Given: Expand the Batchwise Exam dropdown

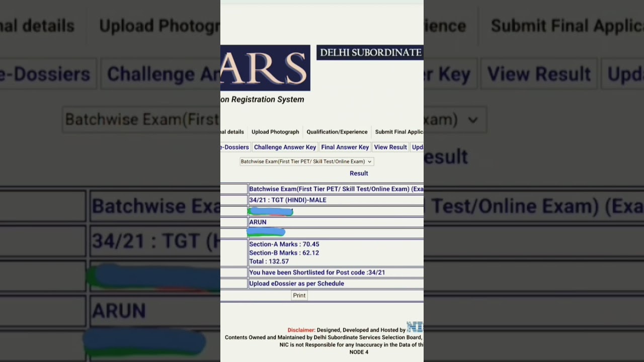Looking at the screenshot, I should (306, 161).
